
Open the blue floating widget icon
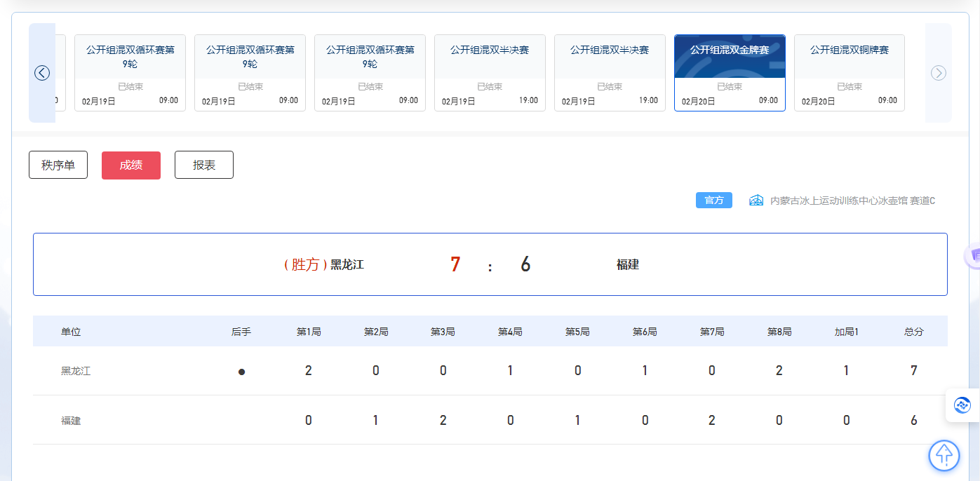pyautogui.click(x=962, y=405)
